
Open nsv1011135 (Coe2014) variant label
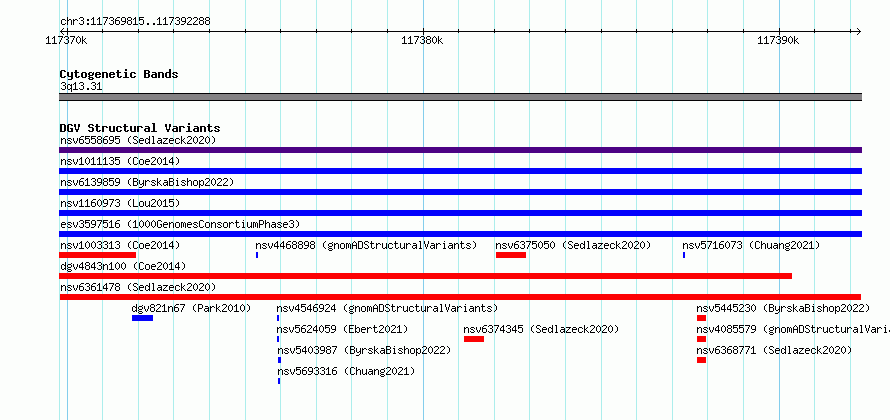point(120,161)
